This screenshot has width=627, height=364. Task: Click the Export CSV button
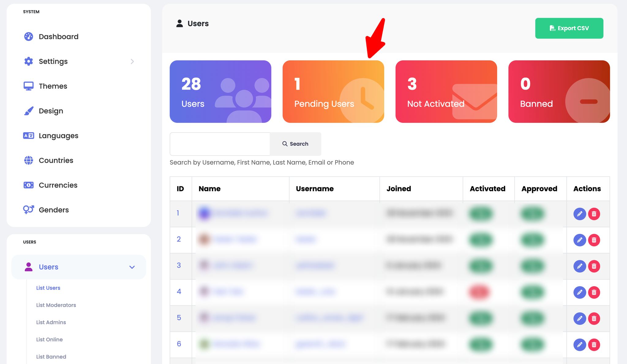[569, 28]
